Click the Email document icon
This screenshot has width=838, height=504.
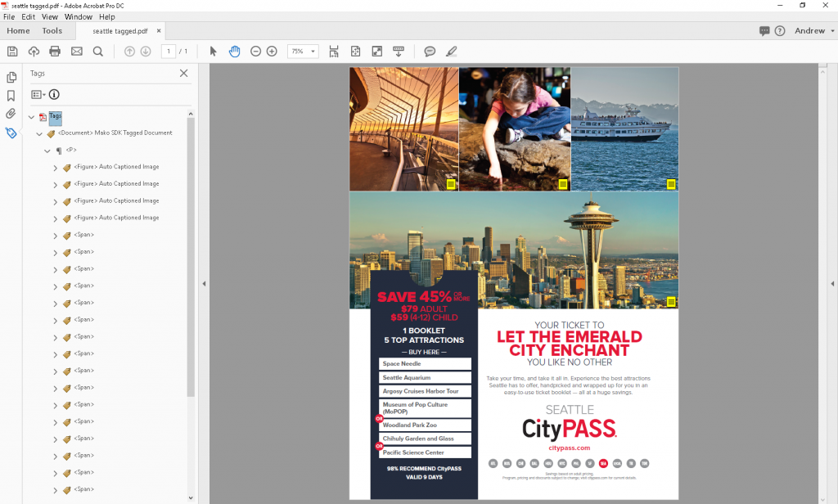click(76, 51)
